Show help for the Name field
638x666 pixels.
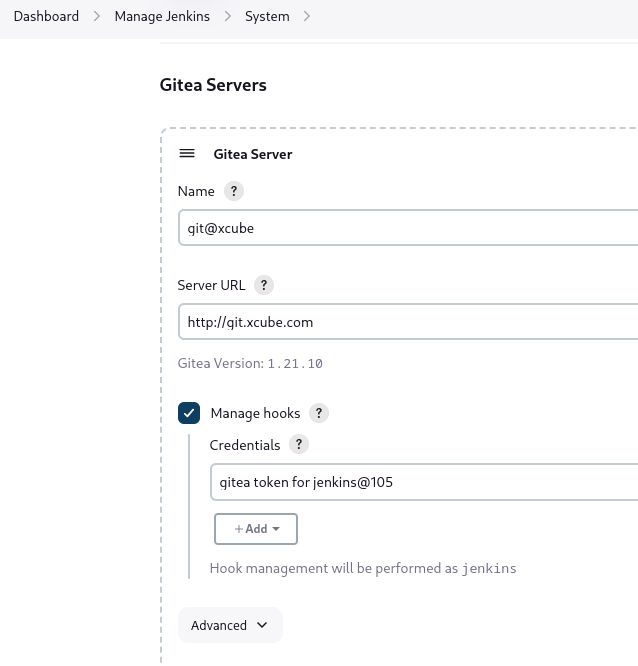pyautogui.click(x=234, y=191)
